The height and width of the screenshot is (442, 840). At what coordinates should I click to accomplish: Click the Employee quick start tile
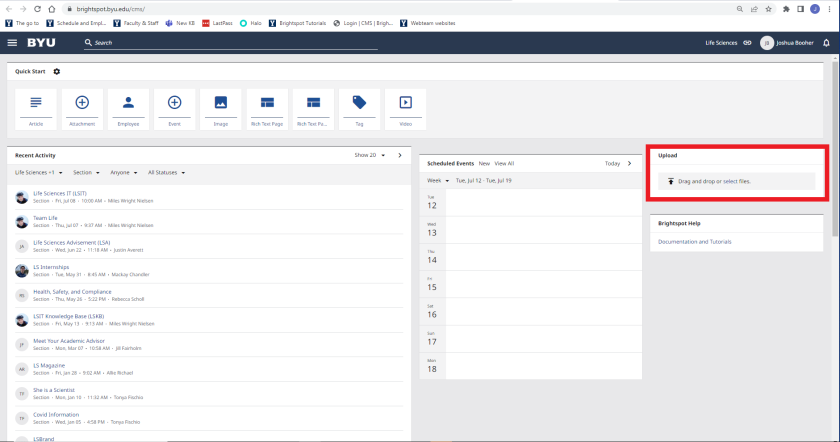(x=128, y=109)
